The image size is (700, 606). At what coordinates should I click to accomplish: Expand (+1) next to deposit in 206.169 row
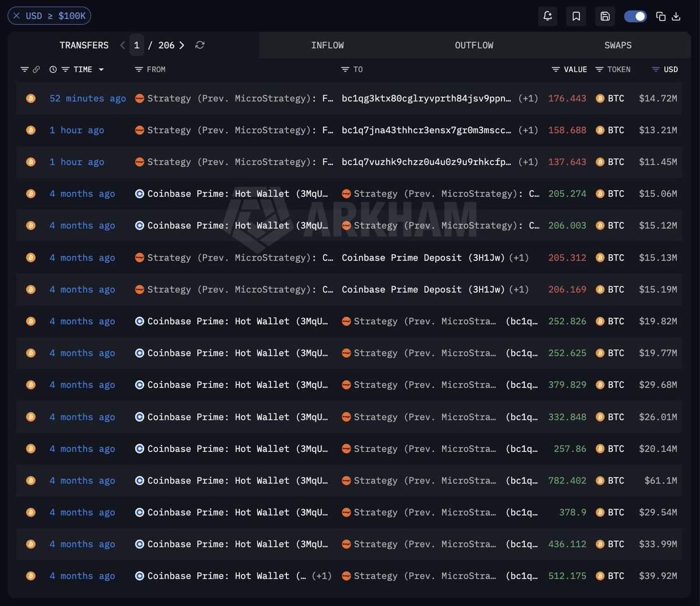coord(519,289)
